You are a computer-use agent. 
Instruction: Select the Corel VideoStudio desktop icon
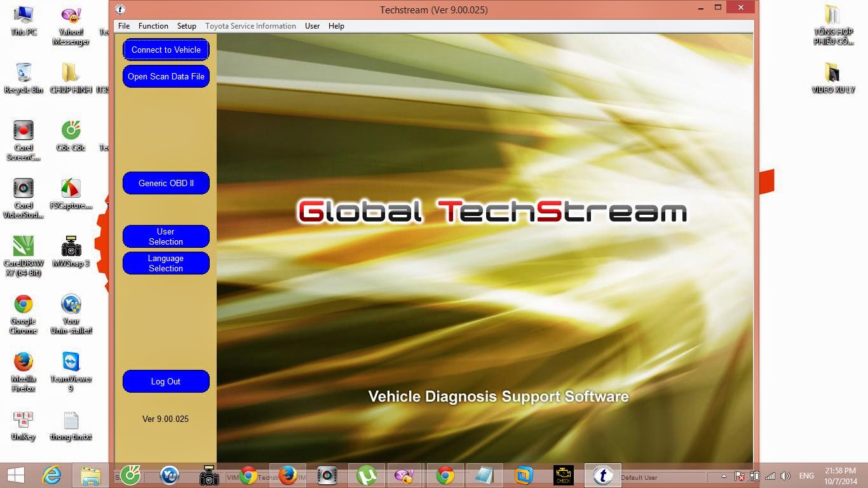click(24, 198)
